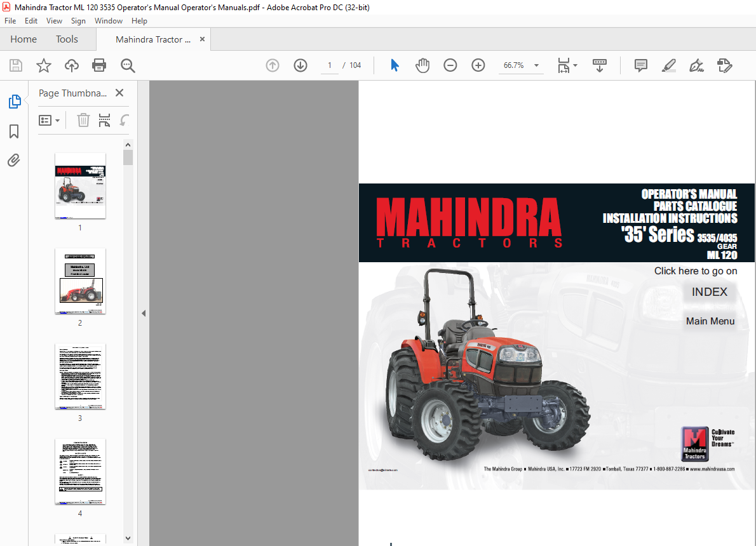Upload file to cloud icon
This screenshot has height=546, width=756.
pyautogui.click(x=72, y=65)
